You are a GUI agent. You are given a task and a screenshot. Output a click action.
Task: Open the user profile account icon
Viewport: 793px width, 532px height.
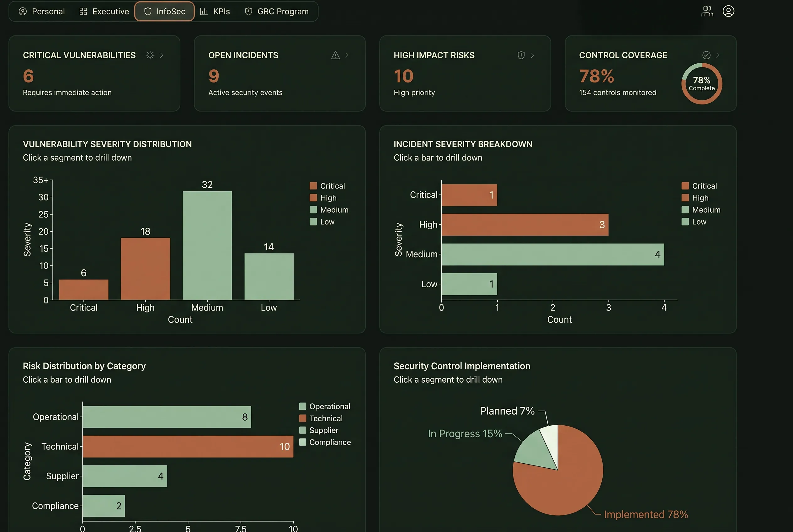728,11
